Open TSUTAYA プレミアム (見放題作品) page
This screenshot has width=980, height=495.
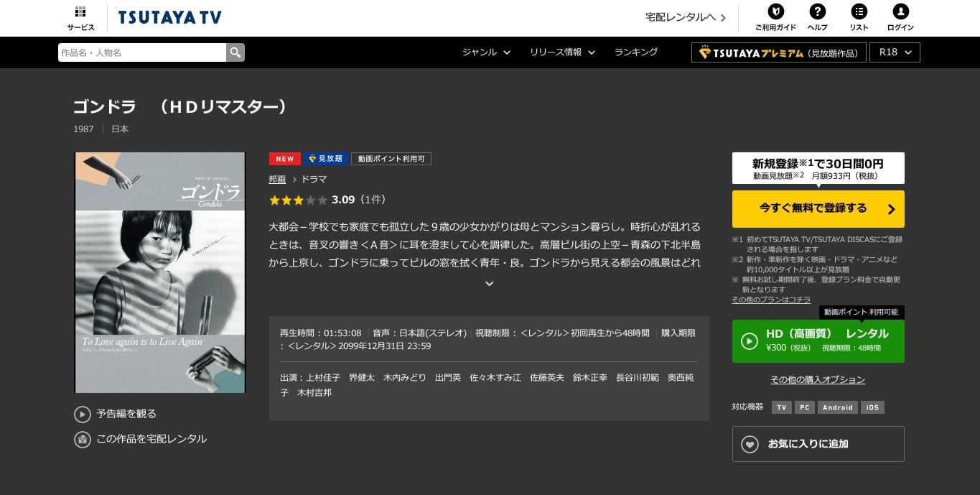tap(778, 52)
